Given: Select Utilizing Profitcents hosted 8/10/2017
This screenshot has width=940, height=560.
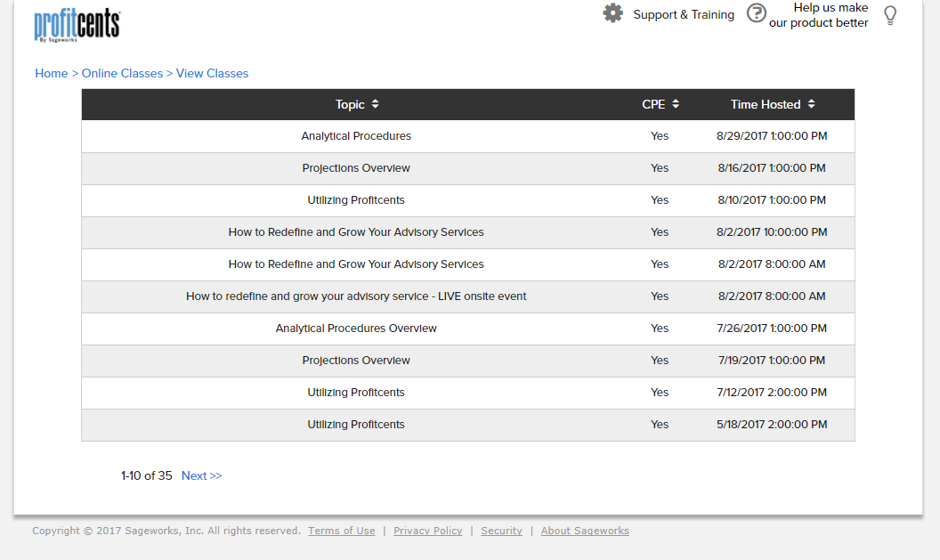Looking at the screenshot, I should [468, 200].
